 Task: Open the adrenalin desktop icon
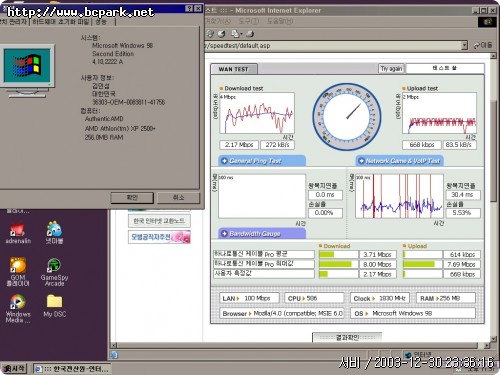pos(17,233)
